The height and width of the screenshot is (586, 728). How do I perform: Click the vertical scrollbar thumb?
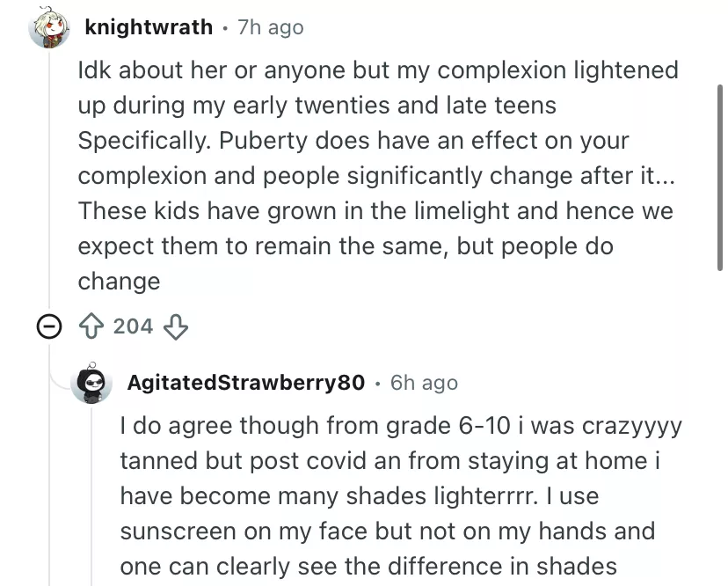click(721, 176)
